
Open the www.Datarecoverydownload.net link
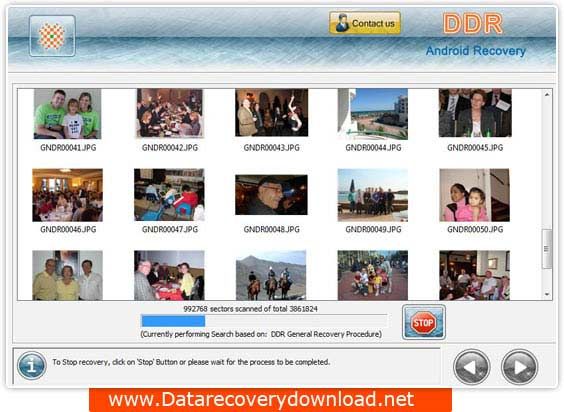261,399
